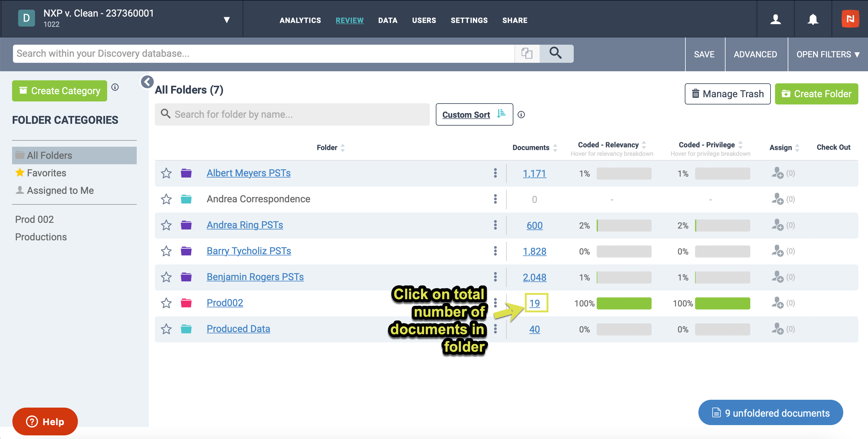Screen dimensions: 868x439
Task: Open kebab menu for Barry Tycholiz PSTs
Action: tap(495, 251)
